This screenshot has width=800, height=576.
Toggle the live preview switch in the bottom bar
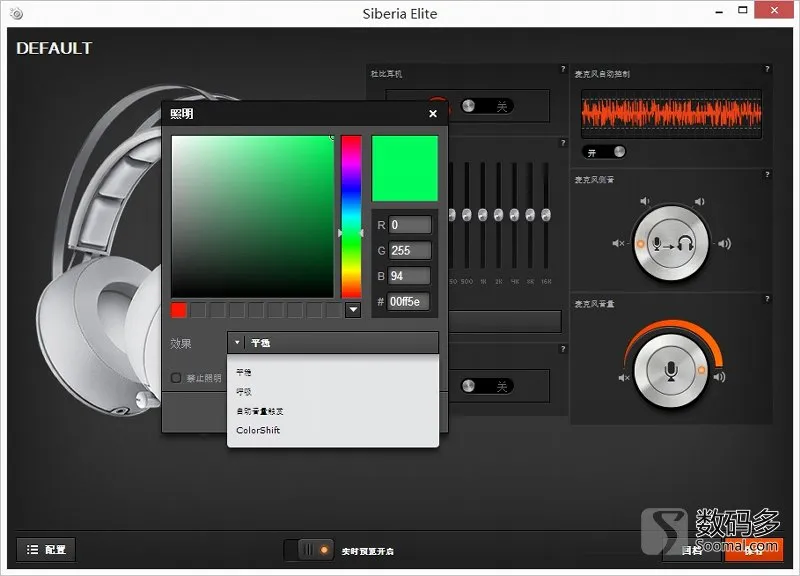click(310, 550)
